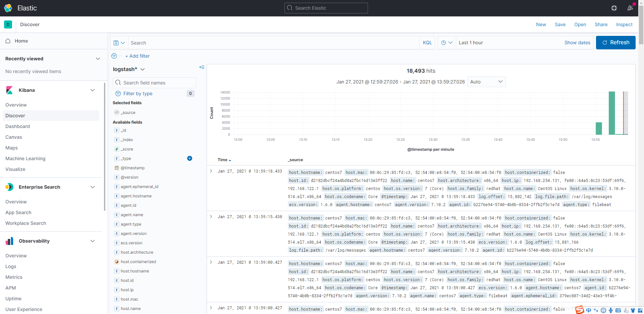The width and height of the screenshot is (644, 314).
Task: Open the Uptime nav link
Action: [13, 299]
